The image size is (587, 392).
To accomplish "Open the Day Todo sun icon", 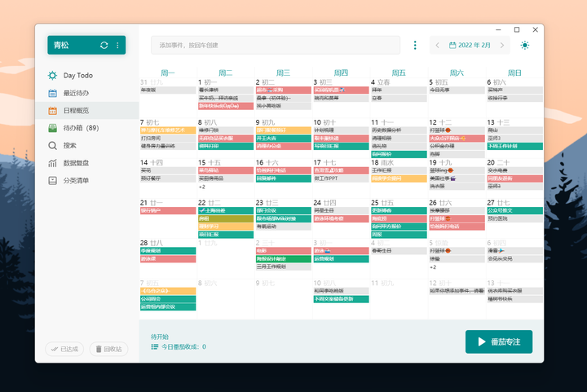I will (52, 76).
